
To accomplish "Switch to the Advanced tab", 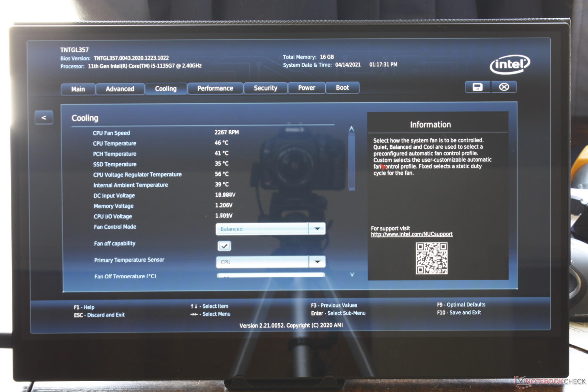I will 120,89.
